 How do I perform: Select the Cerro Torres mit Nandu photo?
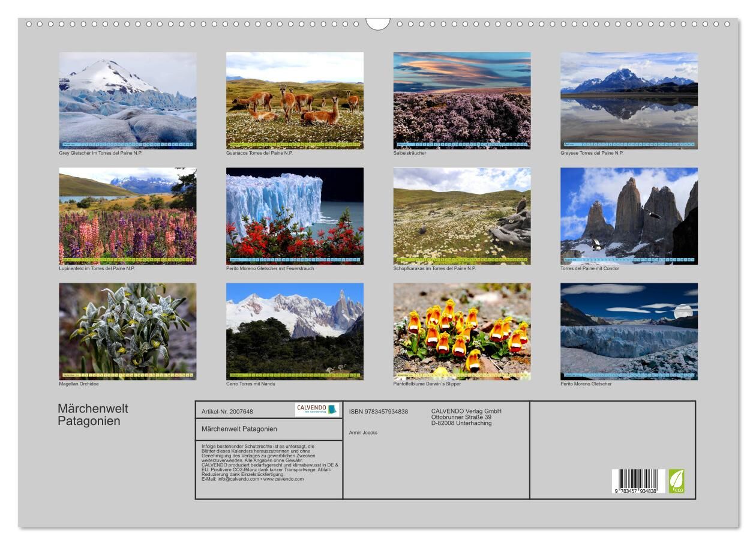click(x=295, y=331)
